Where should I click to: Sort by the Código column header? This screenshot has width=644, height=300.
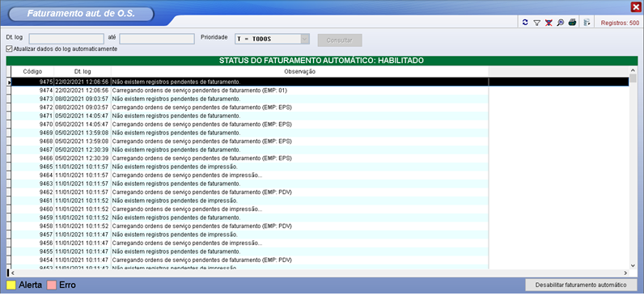[x=32, y=71]
